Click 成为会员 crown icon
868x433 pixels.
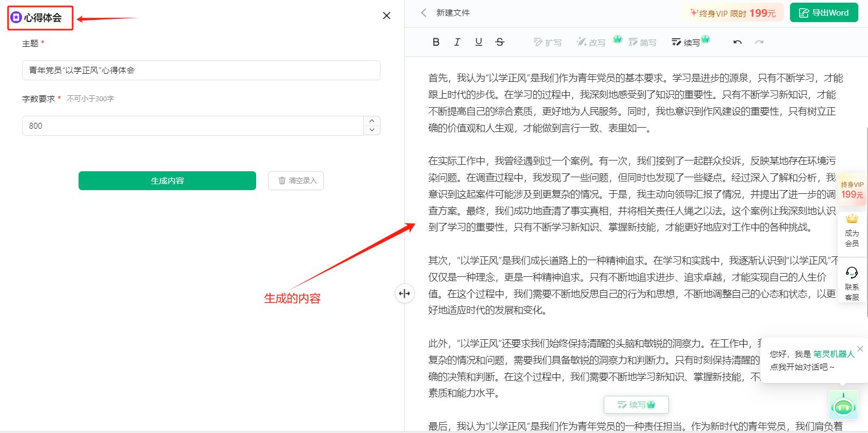[x=852, y=219]
